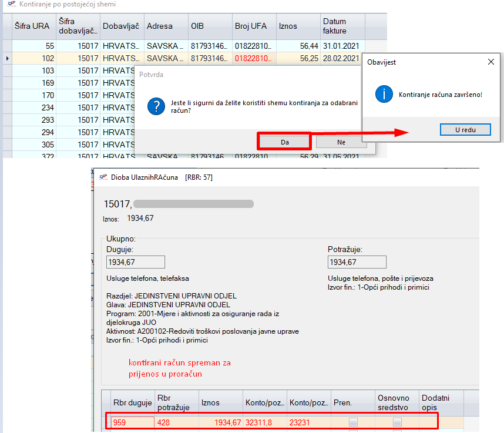The height and width of the screenshot is (433, 504).
Task: Click the Duguje amount field
Action: [136, 262]
